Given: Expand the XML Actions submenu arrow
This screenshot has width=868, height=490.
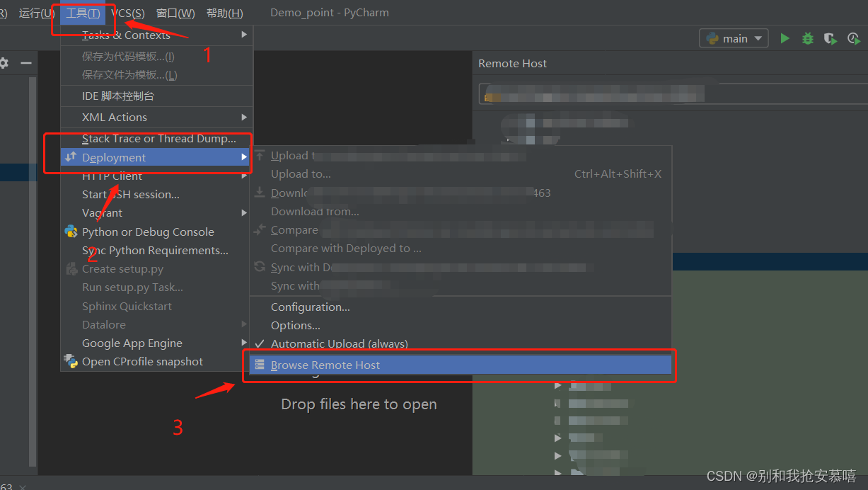Looking at the screenshot, I should pyautogui.click(x=244, y=117).
